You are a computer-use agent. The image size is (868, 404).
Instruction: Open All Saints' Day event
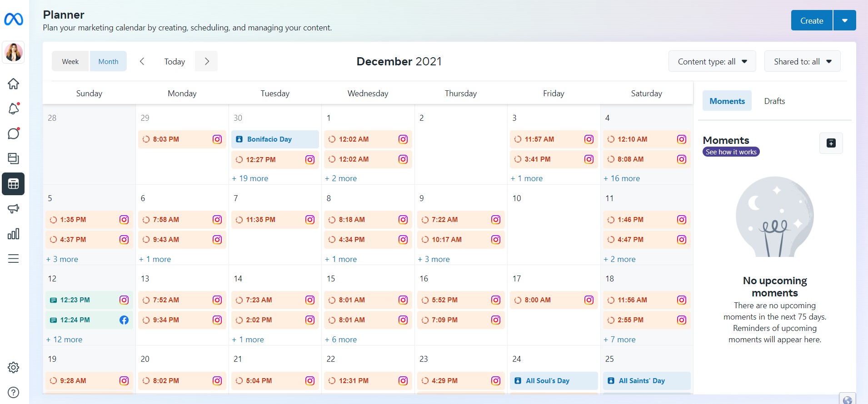647,381
